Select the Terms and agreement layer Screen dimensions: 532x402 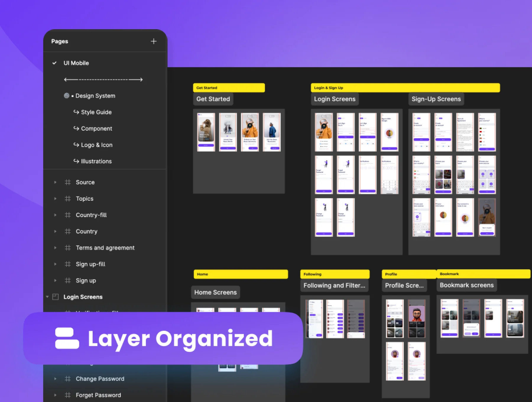click(x=105, y=248)
